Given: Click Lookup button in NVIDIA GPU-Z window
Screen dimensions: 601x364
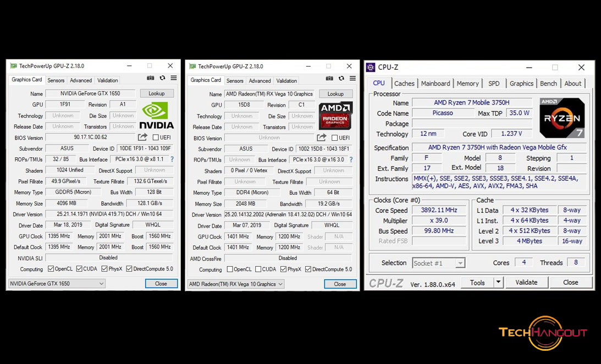Looking at the screenshot, I should 157,93.
